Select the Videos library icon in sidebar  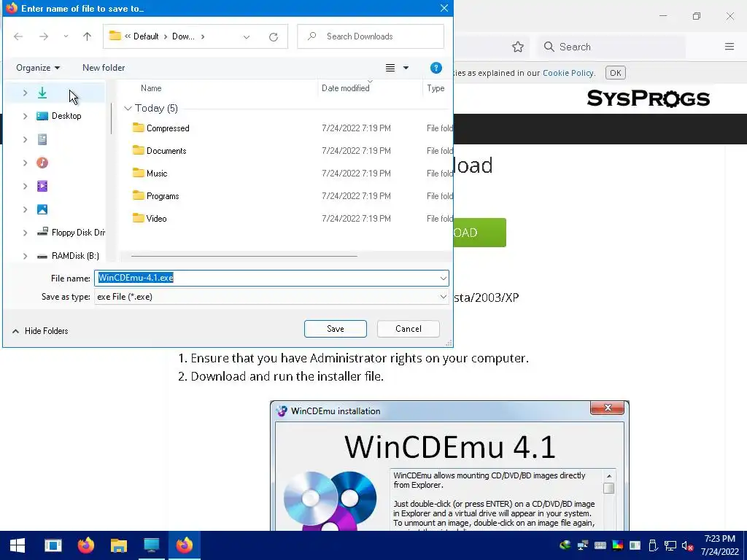coord(42,186)
